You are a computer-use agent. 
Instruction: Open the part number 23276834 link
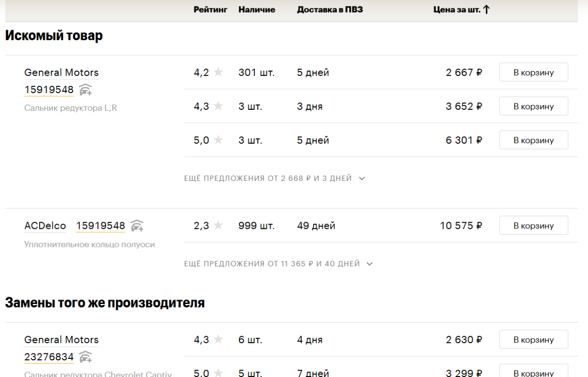(49, 357)
